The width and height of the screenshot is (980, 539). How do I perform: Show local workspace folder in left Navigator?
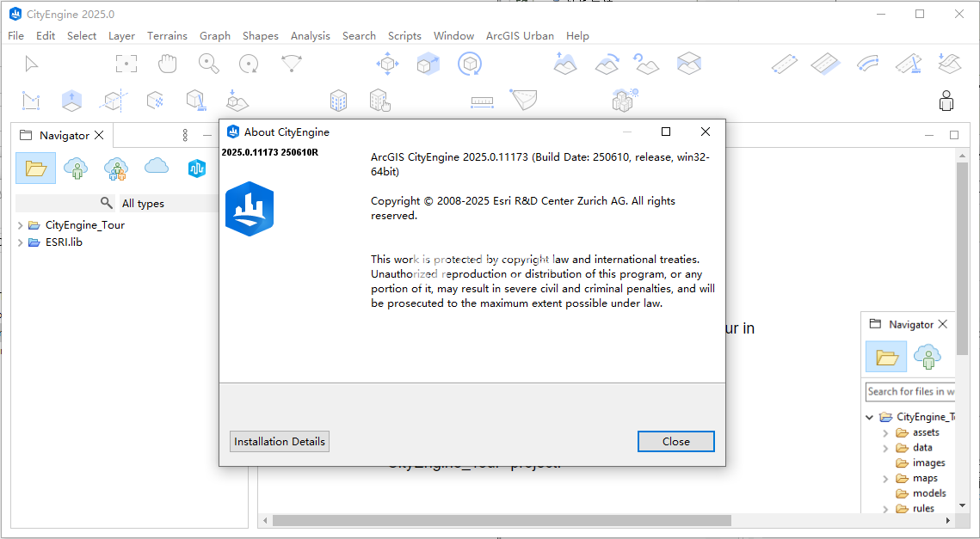[35, 168]
